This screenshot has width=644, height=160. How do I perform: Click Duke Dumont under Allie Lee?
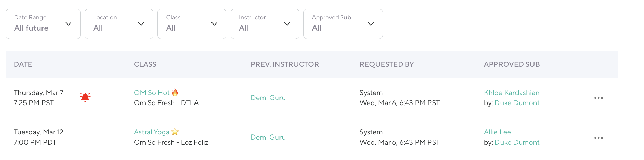pos(517,142)
